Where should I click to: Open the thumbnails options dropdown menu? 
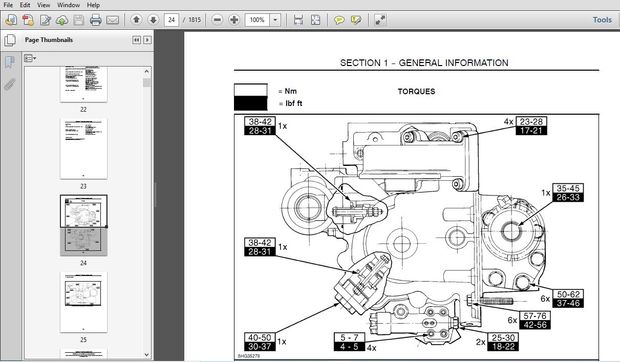point(30,58)
